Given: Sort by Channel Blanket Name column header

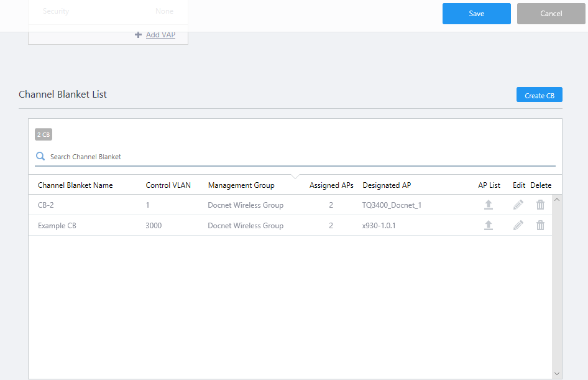Looking at the screenshot, I should pos(75,185).
